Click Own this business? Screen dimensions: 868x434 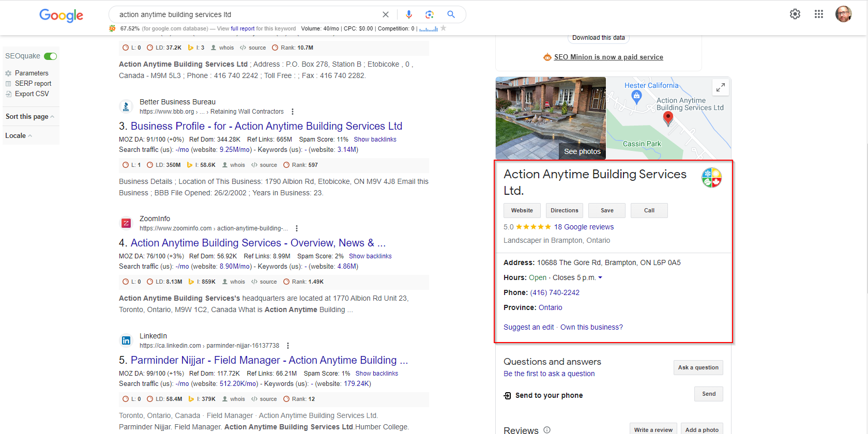tap(591, 327)
